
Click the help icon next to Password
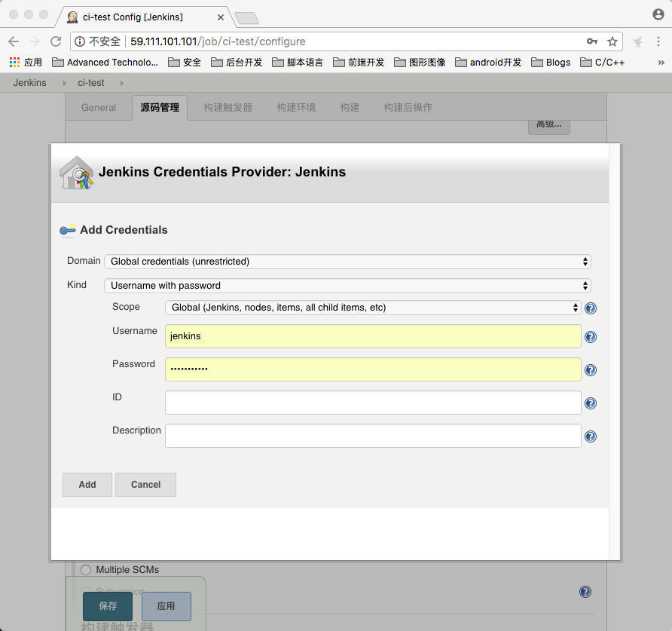click(590, 369)
